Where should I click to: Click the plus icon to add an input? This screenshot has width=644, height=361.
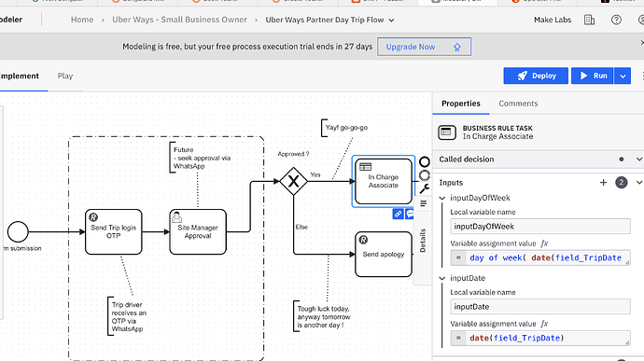(603, 182)
